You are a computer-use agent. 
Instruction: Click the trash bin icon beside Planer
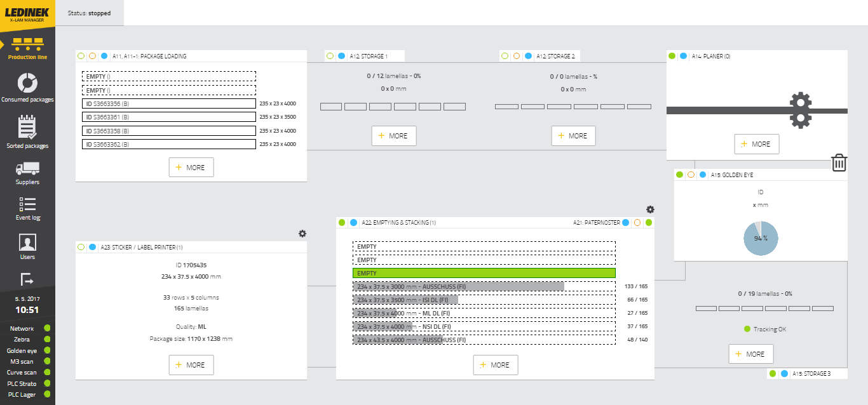click(839, 163)
